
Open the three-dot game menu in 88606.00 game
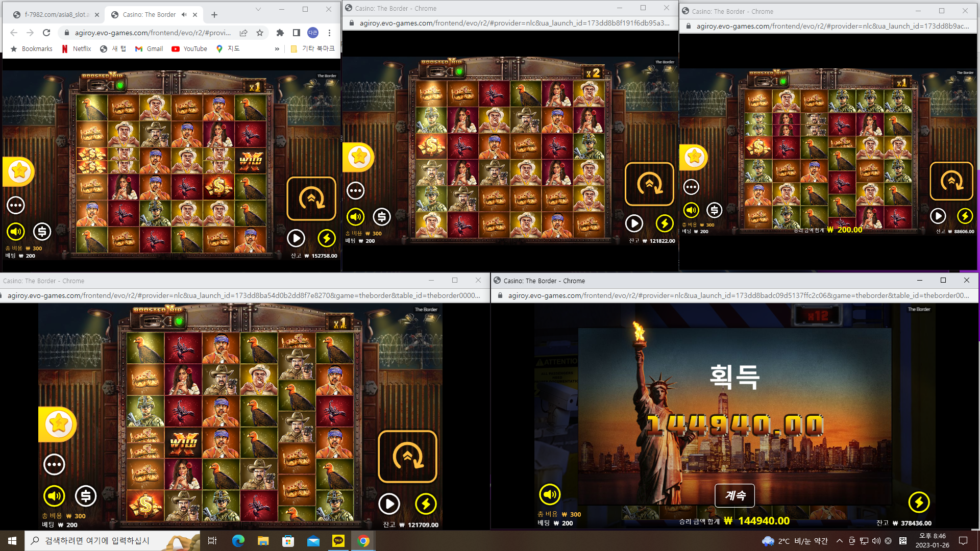(x=691, y=187)
